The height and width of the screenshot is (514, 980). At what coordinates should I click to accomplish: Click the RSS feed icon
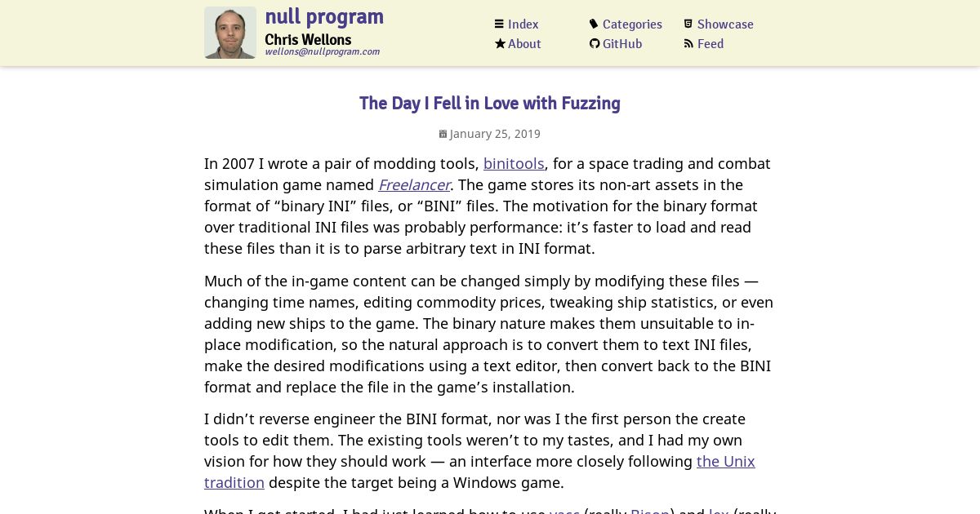click(x=688, y=44)
